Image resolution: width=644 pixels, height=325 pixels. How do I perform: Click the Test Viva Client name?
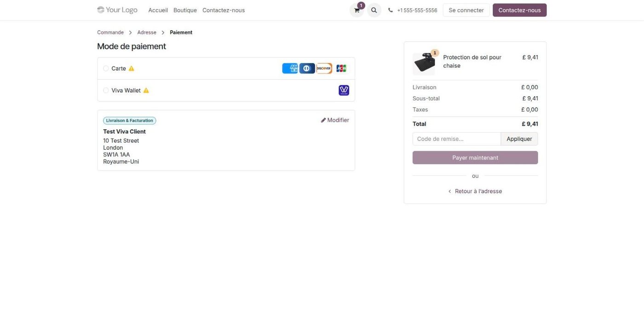coord(124,132)
